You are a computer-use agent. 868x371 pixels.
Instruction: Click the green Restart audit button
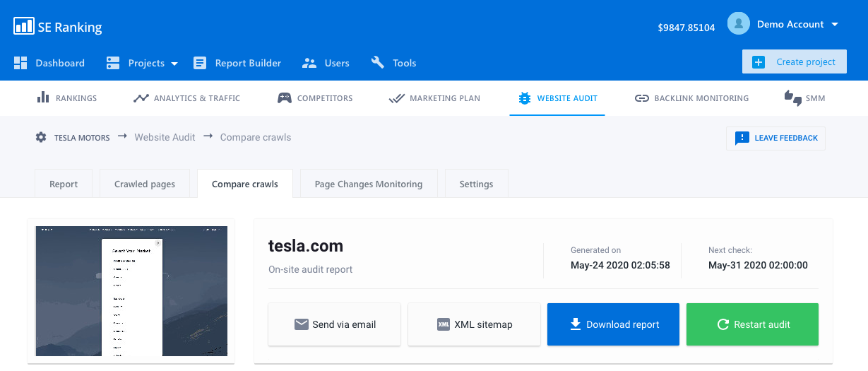[x=752, y=324]
